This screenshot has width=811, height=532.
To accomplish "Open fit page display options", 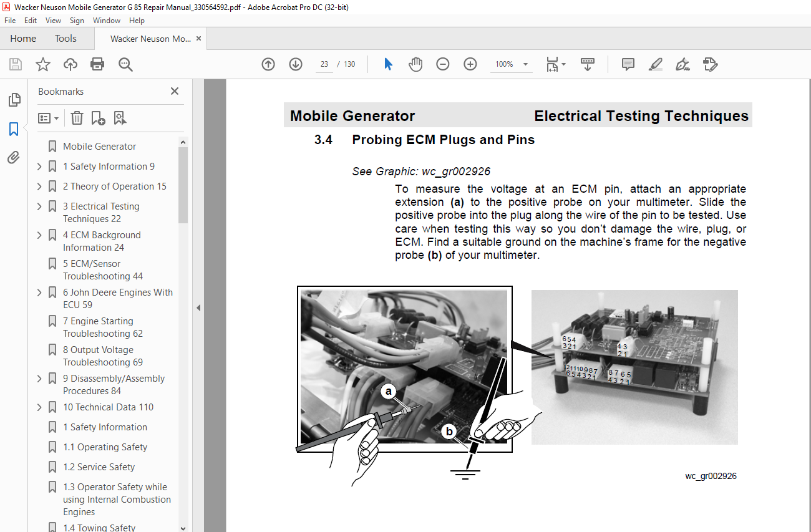I will [x=555, y=64].
